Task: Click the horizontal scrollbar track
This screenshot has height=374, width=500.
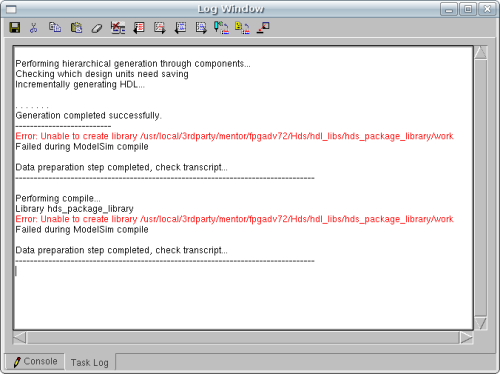Action: 243,338
